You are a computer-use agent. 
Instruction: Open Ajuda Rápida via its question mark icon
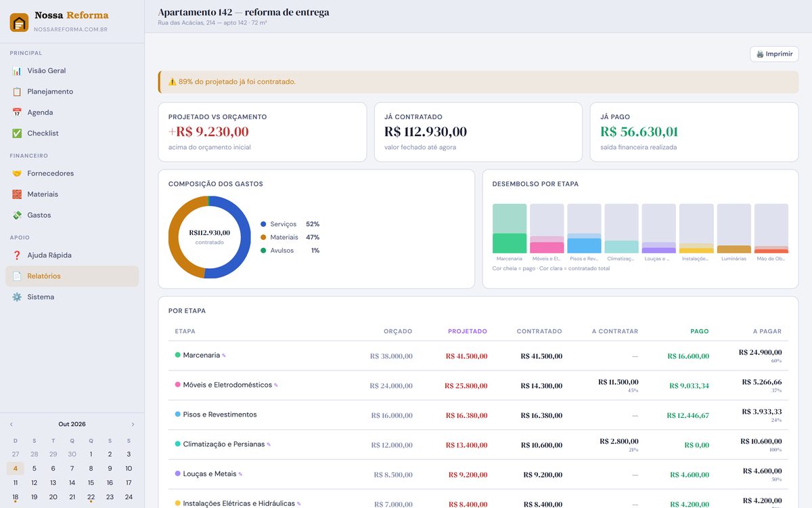(17, 255)
